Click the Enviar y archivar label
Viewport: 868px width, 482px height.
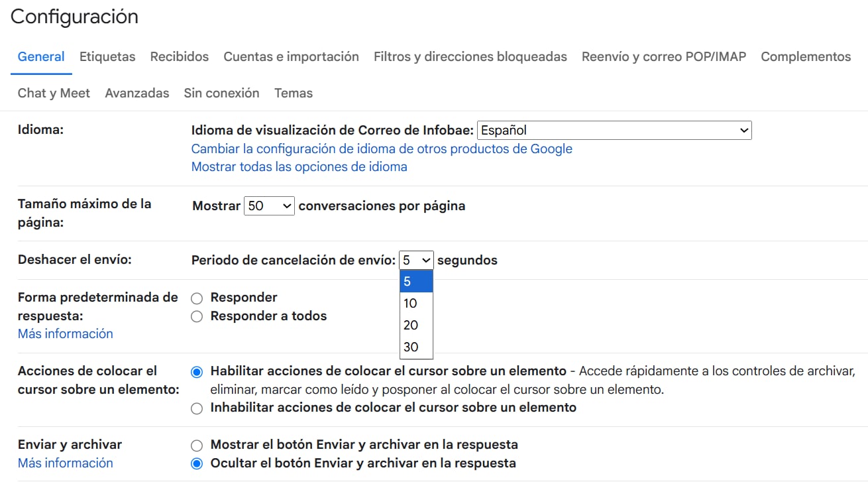[70, 445]
